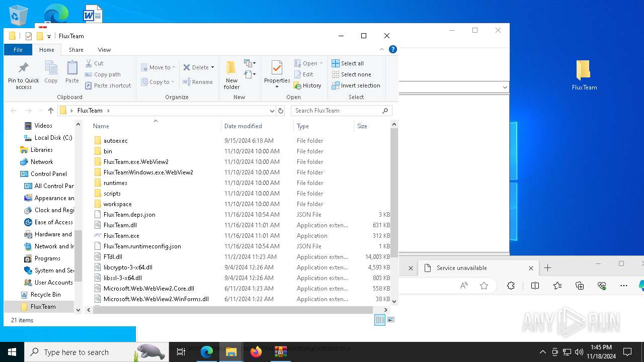Open Recycle Bin on desktop
Image resolution: width=644 pixels, height=362 pixels.
[x=19, y=15]
